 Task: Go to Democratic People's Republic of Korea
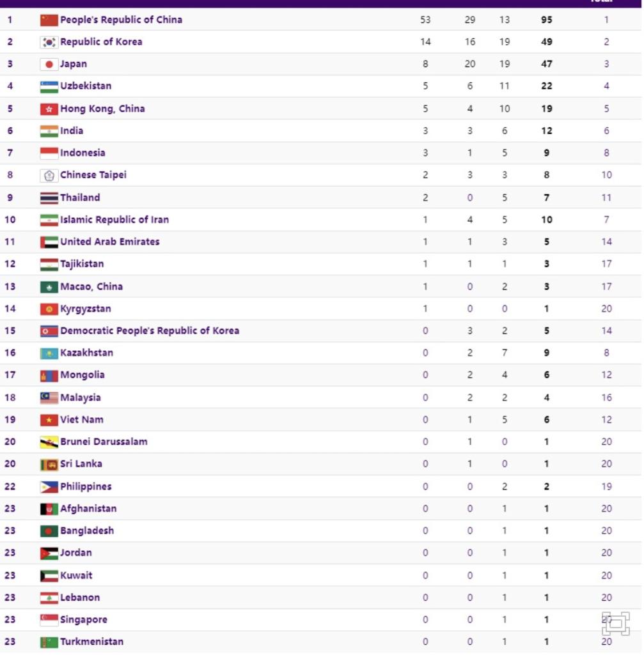(x=150, y=330)
